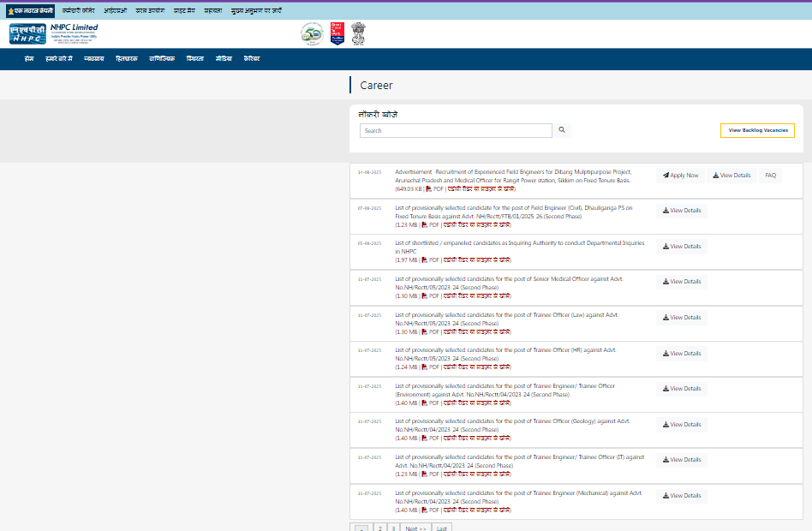This screenshot has height=531, width=812.
Task: Click inside the job search input field
Action: [454, 130]
